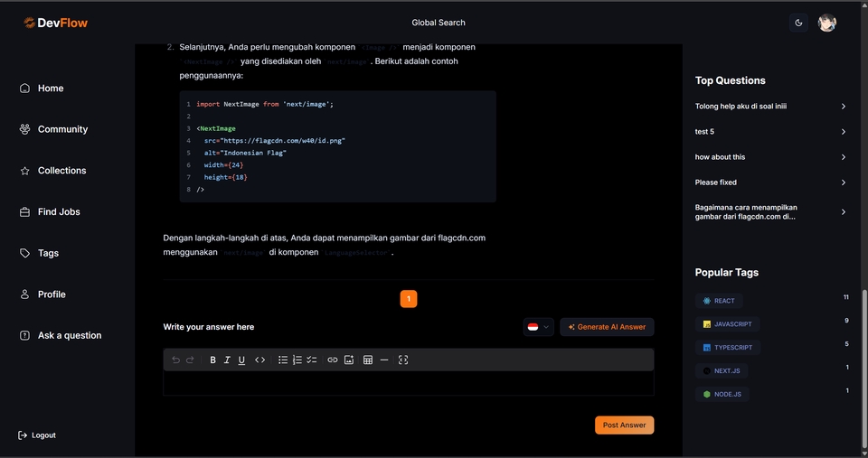Open 'Bagaimana cara menampilkan gambar' question
Image resolution: width=868 pixels, height=458 pixels.
(x=746, y=212)
